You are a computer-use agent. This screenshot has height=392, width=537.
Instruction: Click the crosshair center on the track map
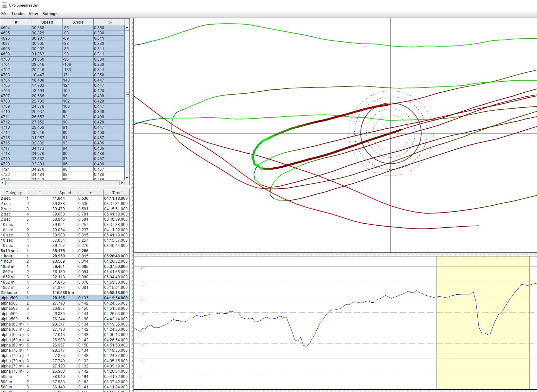pyautogui.click(x=391, y=133)
